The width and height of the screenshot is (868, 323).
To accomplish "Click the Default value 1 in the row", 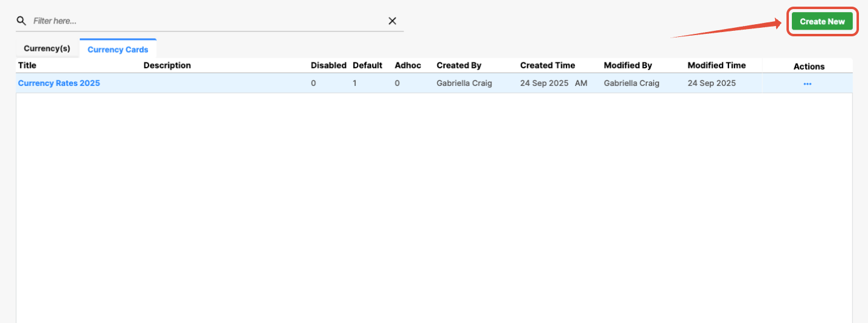I will tap(355, 83).
